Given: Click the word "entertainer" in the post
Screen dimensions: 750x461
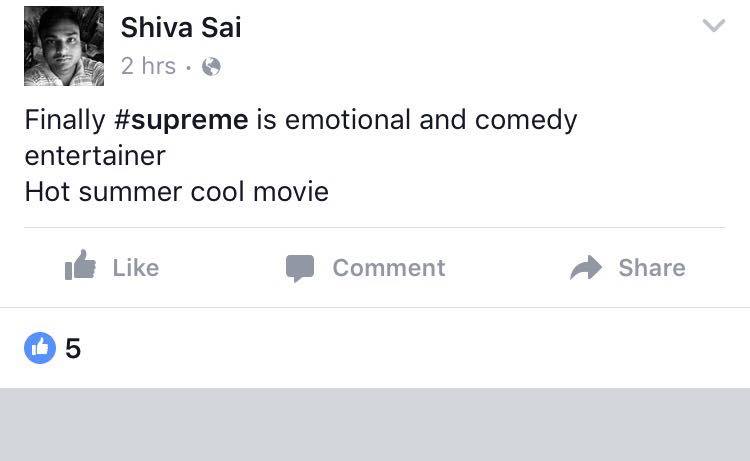Looking at the screenshot, I should pos(95,156).
